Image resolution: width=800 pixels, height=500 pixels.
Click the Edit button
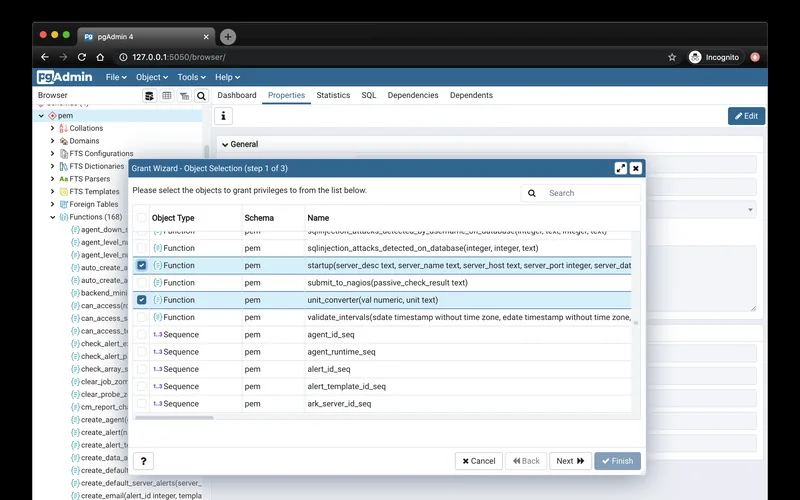746,116
